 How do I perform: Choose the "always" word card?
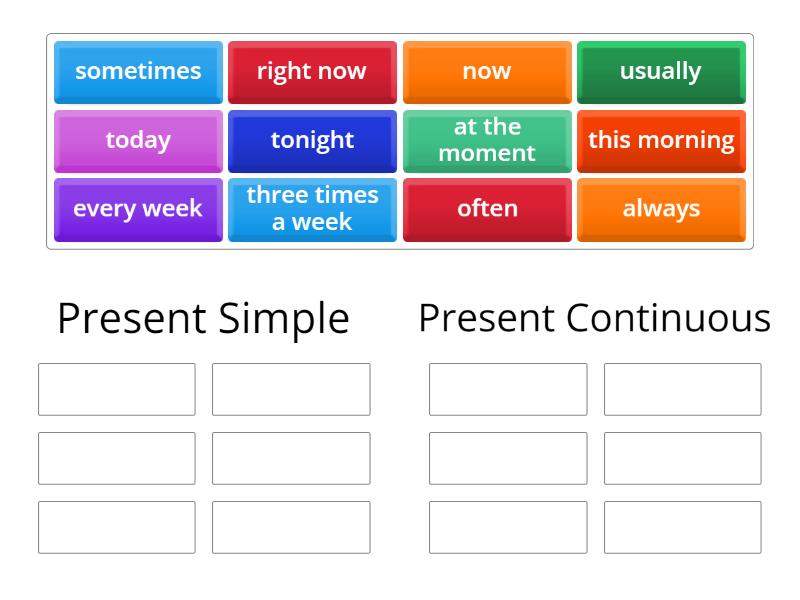661,209
